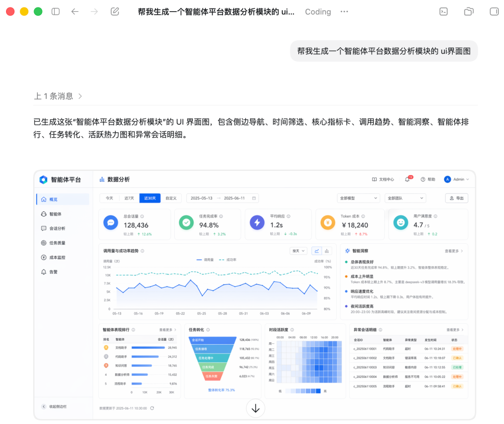
Task: Switch to the 自定义 time tab
Action: (x=171, y=198)
